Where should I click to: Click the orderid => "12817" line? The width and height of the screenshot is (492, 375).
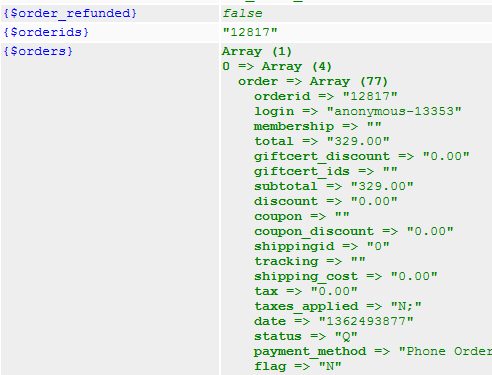click(326, 96)
